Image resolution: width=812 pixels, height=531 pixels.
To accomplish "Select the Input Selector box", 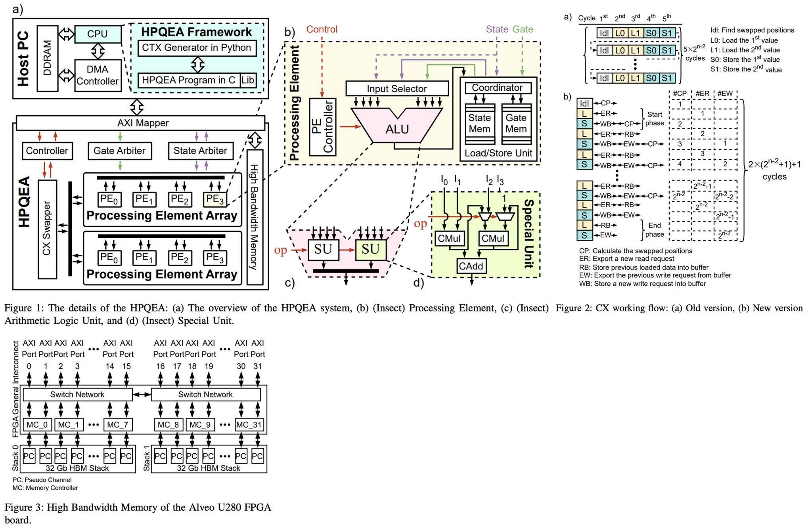I will 397,88.
